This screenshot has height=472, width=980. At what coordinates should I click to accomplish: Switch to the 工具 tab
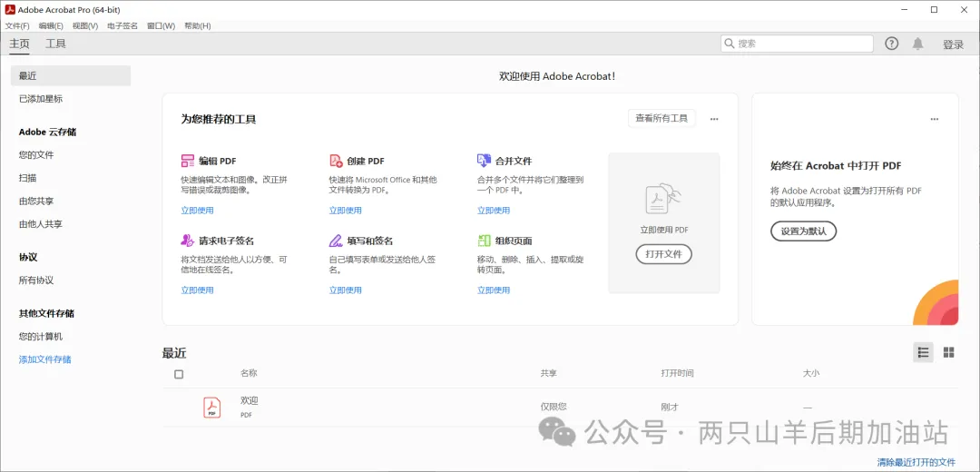[x=55, y=44]
